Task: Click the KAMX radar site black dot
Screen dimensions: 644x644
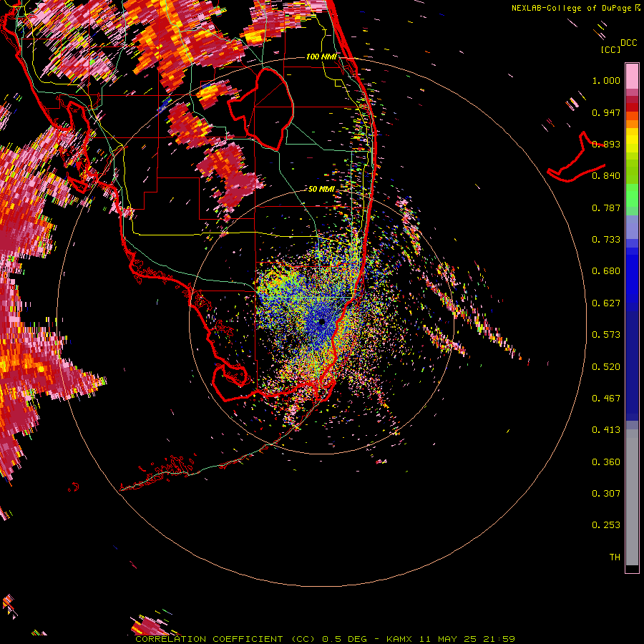Action: click(321, 322)
